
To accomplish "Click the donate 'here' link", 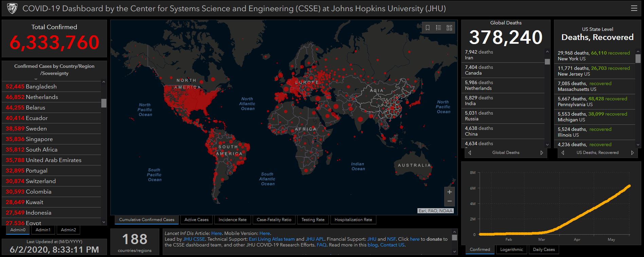I will tap(415, 239).
